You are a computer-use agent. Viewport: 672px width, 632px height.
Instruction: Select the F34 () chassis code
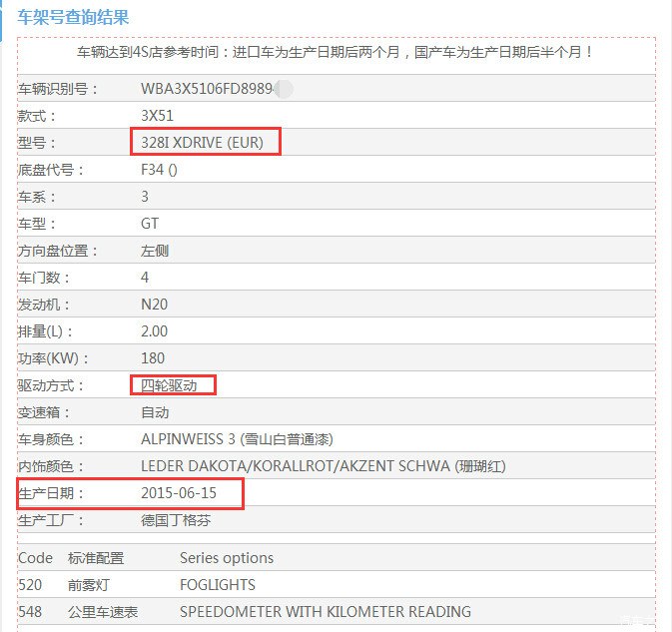(x=159, y=170)
